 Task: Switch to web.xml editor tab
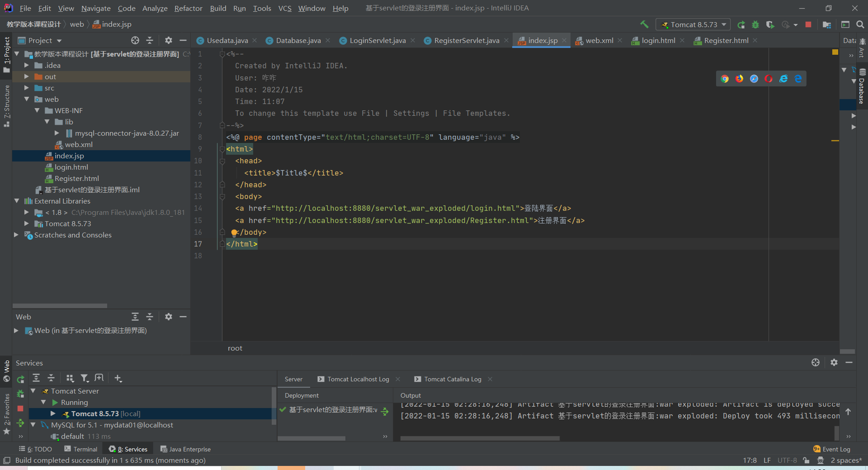coord(599,40)
